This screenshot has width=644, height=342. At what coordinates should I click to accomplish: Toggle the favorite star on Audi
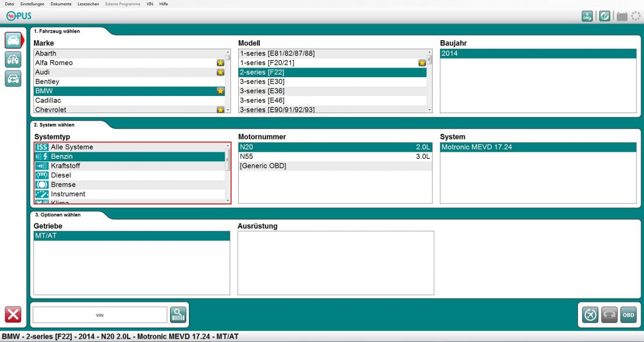(220, 72)
